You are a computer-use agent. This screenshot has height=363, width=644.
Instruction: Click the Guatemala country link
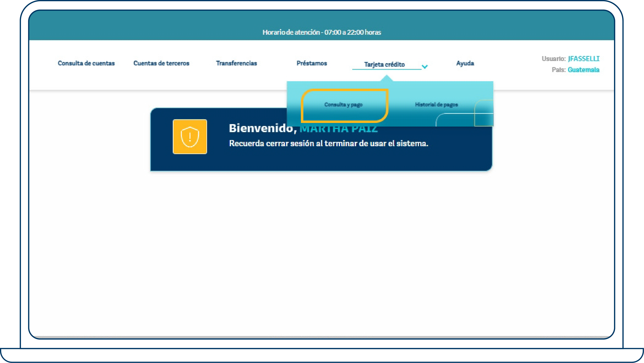(583, 70)
